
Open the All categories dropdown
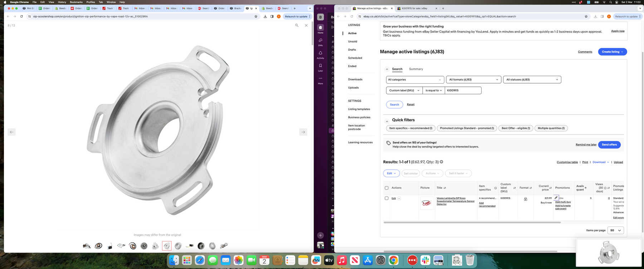pyautogui.click(x=415, y=80)
